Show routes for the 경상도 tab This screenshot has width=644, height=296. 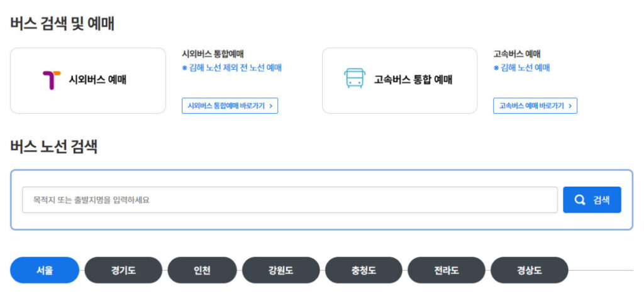point(529,270)
